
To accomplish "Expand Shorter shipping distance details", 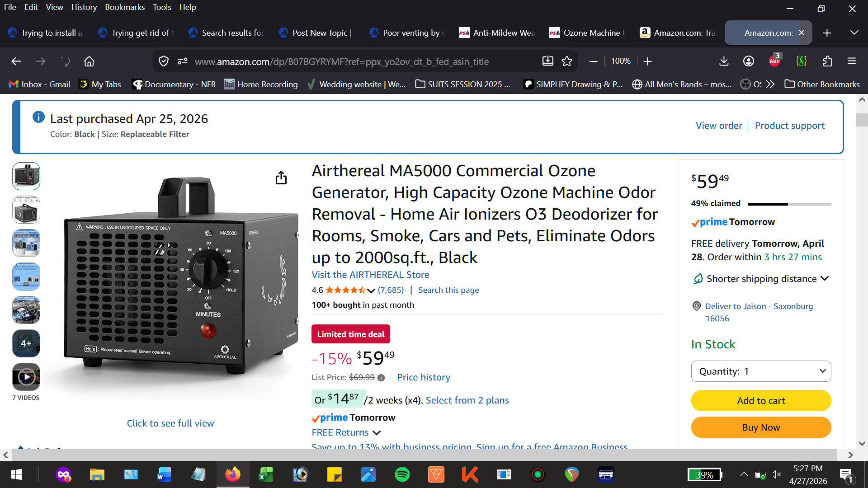I will click(825, 279).
